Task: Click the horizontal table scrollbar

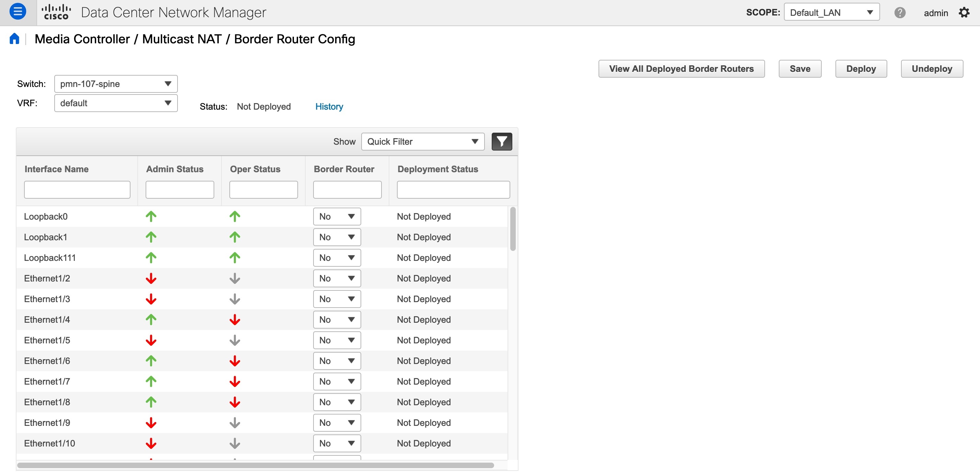Action: click(x=256, y=465)
